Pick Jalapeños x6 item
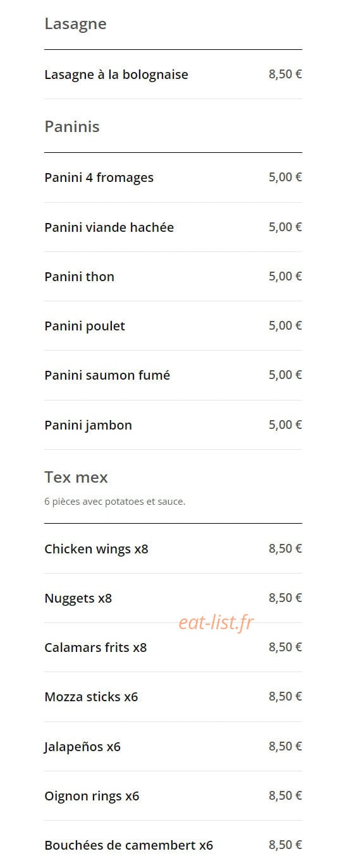 click(x=173, y=746)
